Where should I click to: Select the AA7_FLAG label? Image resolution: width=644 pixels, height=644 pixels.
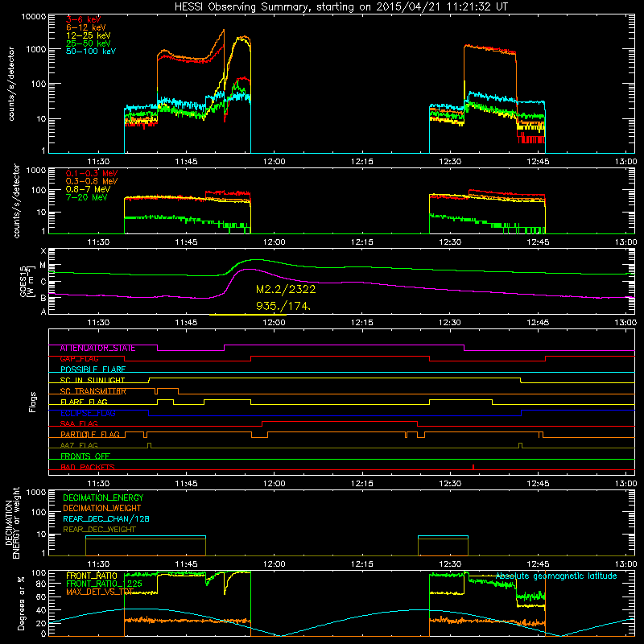click(x=79, y=446)
